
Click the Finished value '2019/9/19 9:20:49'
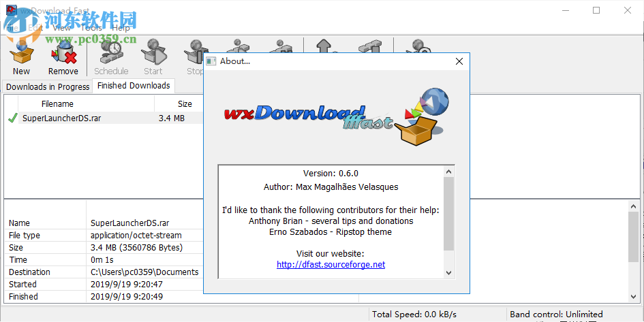127,297
